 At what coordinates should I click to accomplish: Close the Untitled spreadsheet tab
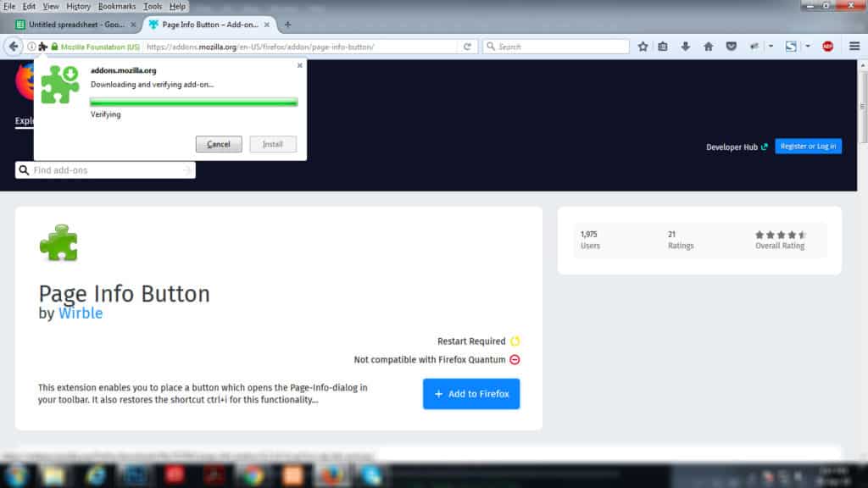click(133, 25)
